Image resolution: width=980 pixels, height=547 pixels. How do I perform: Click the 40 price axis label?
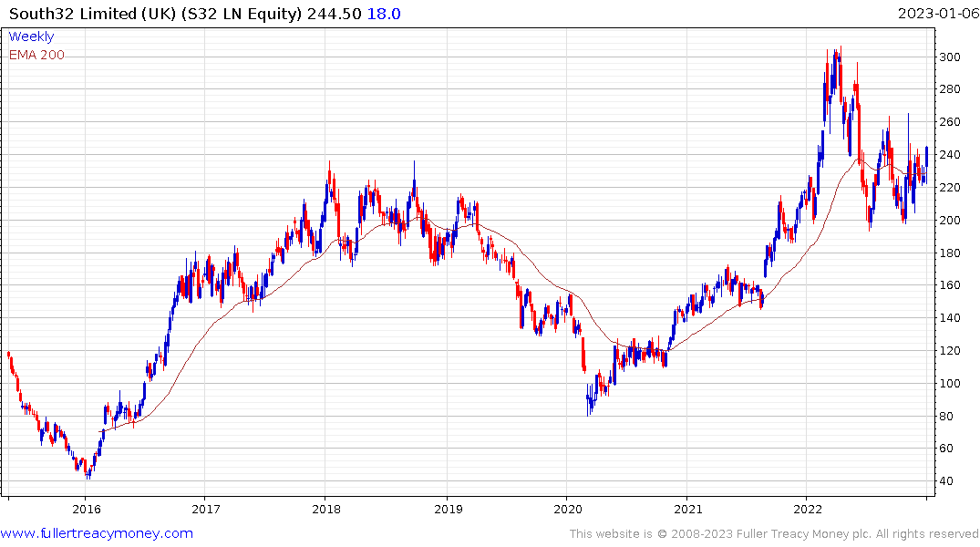pyautogui.click(x=947, y=480)
